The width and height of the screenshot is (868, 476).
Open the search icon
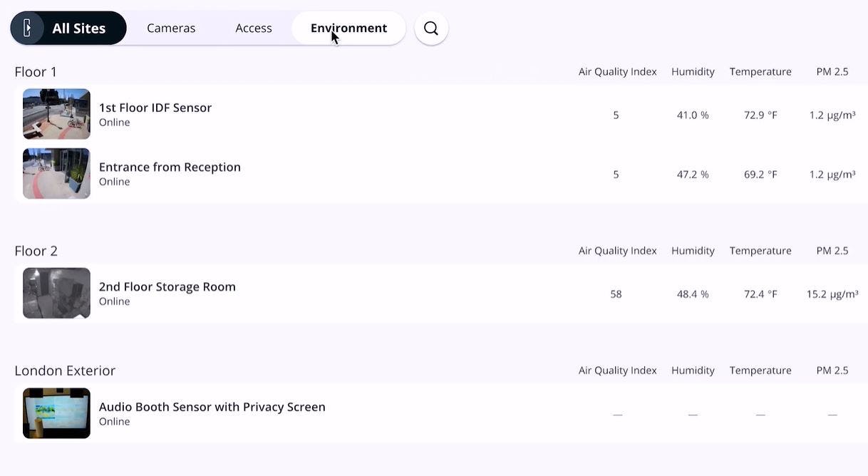430,27
